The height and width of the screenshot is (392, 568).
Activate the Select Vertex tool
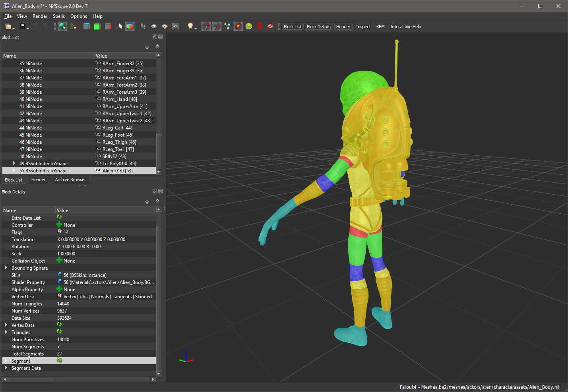(x=73, y=26)
